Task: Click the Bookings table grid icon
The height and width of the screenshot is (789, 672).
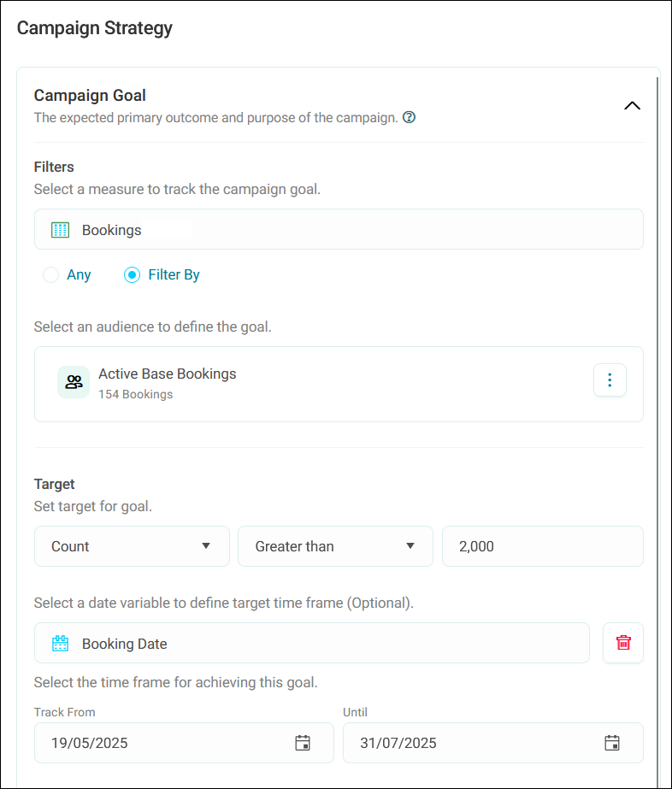Action: tap(61, 230)
